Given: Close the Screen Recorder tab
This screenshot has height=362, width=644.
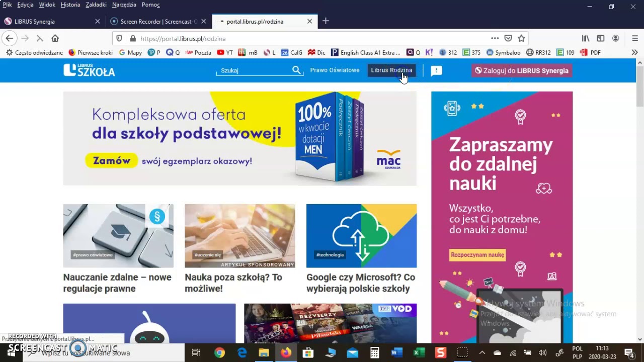Looking at the screenshot, I should (203, 21).
